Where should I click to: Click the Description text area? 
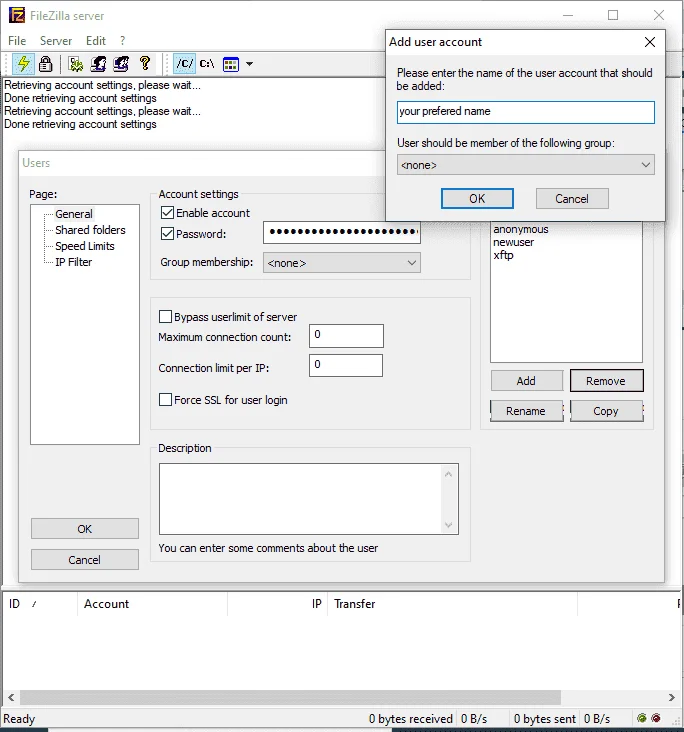[309, 499]
